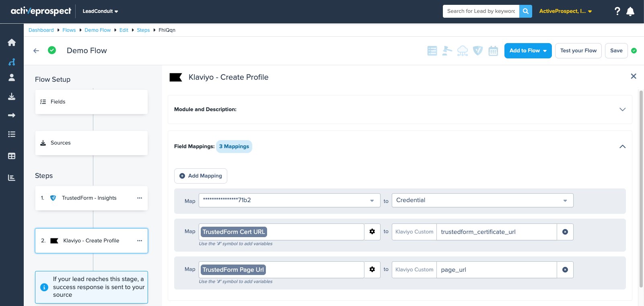
Task: Open the Sources card in Flow Setup
Action: pyautogui.click(x=91, y=143)
